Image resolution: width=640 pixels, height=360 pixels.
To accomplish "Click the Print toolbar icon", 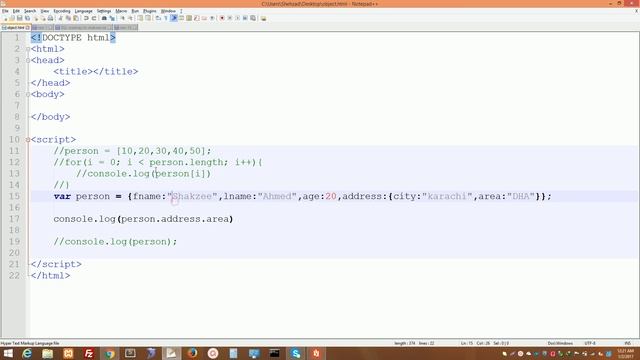I will [50, 18].
